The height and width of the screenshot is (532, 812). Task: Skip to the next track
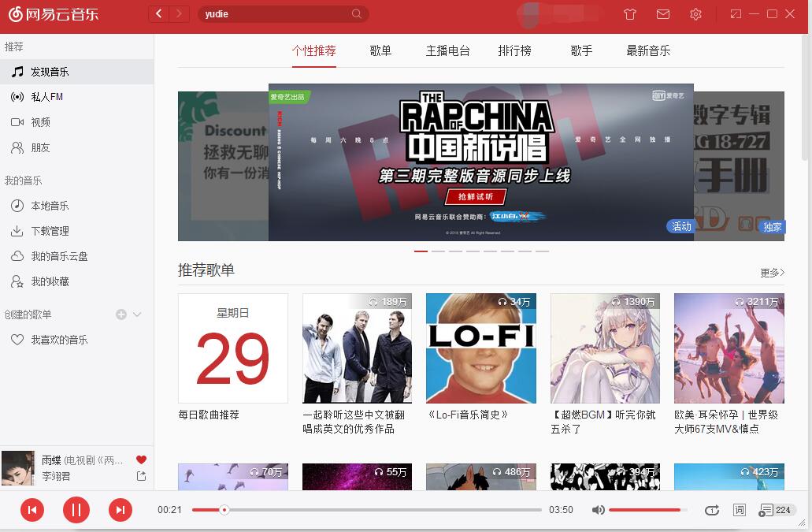(121, 510)
